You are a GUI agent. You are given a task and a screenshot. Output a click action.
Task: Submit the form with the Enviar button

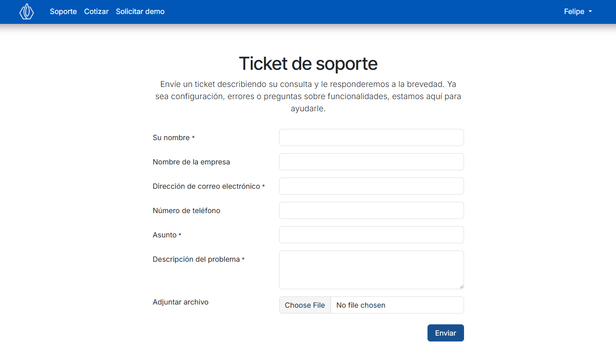445,333
